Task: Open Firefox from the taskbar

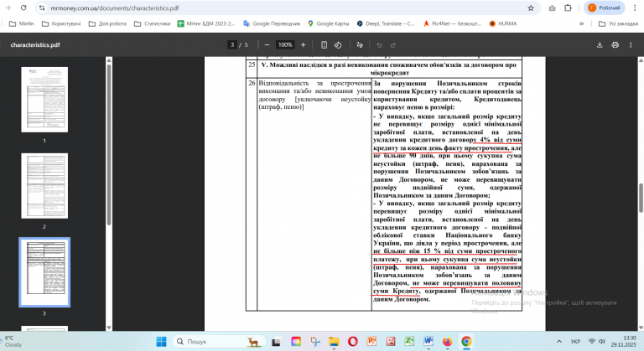Action: pyautogui.click(x=447, y=342)
